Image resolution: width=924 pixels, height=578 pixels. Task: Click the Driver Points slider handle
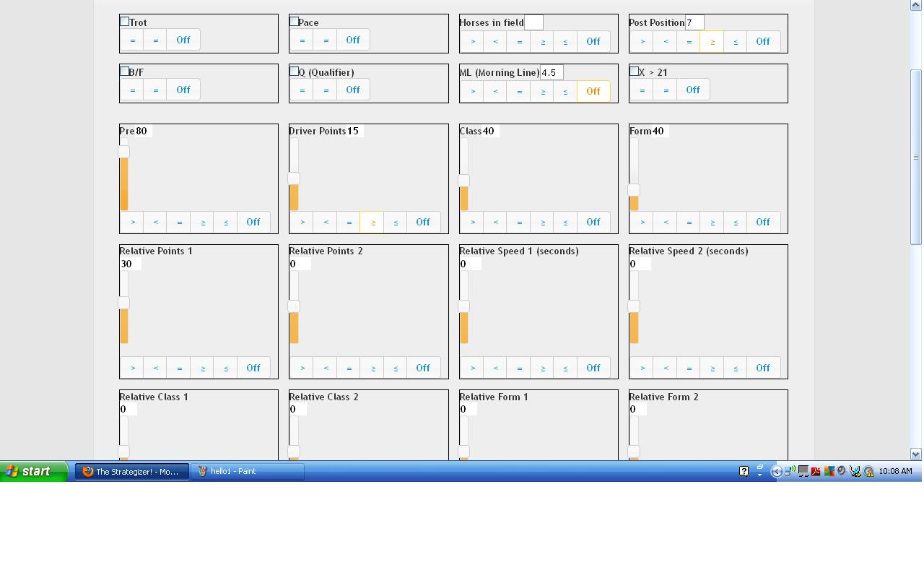pos(294,178)
